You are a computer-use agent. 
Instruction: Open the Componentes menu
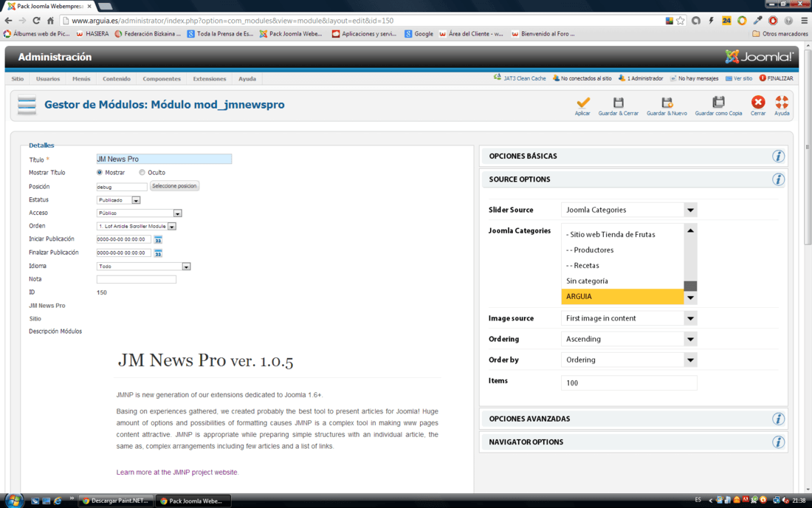[x=162, y=79]
